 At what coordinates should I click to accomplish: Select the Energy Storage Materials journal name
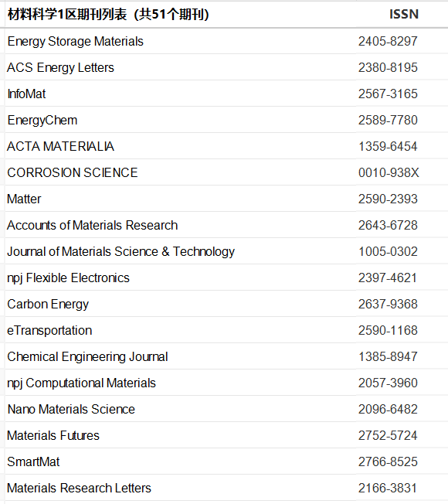[x=75, y=42]
